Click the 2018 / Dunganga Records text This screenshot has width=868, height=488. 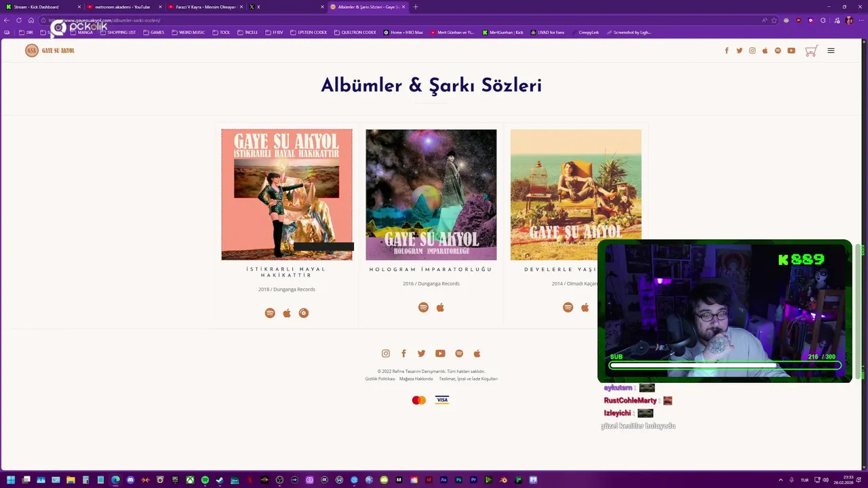pyautogui.click(x=287, y=289)
